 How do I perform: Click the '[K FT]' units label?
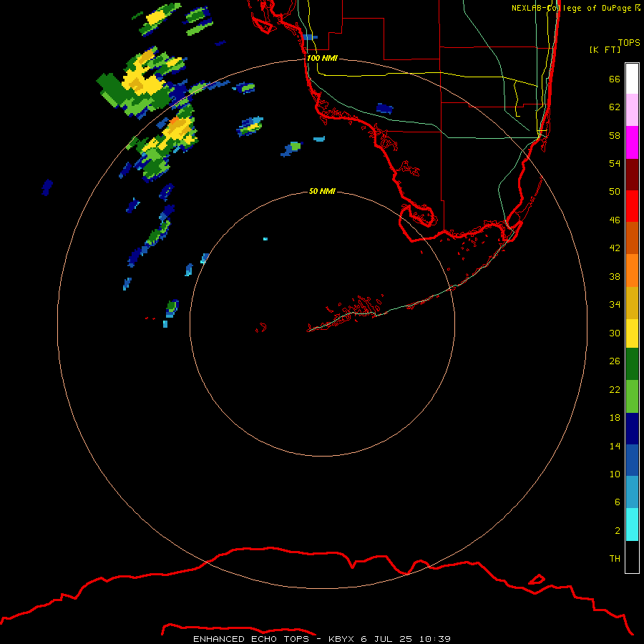pos(605,49)
